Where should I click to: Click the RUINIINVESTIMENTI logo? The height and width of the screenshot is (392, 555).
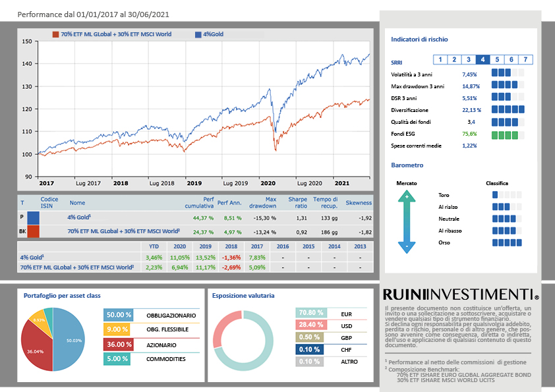click(x=461, y=294)
